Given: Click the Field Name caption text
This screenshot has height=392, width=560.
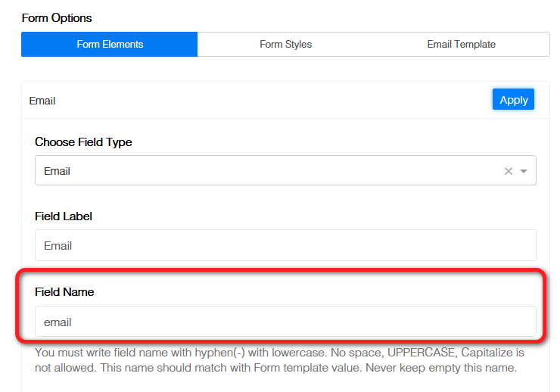Looking at the screenshot, I should click(64, 291).
